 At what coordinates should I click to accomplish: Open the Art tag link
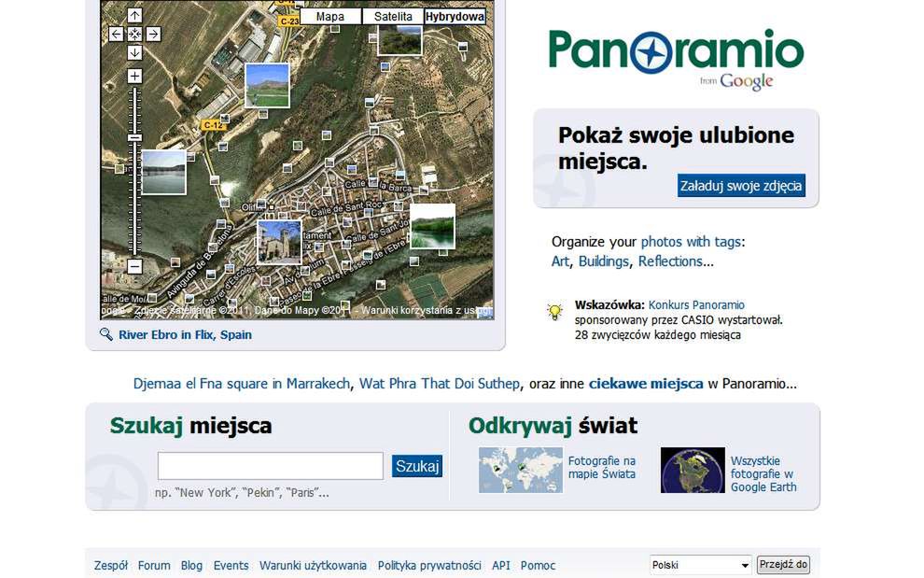coord(560,261)
